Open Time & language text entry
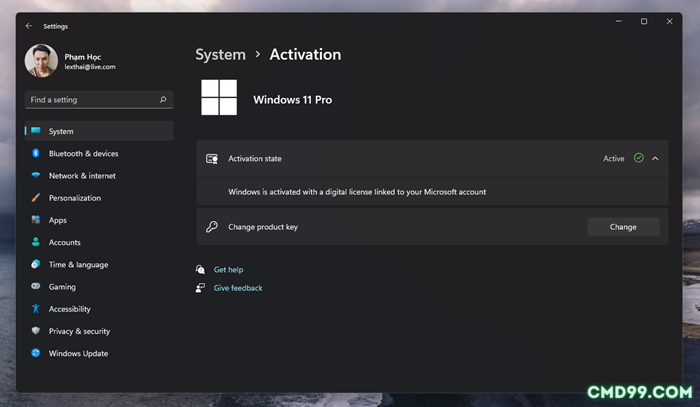 [x=79, y=265]
